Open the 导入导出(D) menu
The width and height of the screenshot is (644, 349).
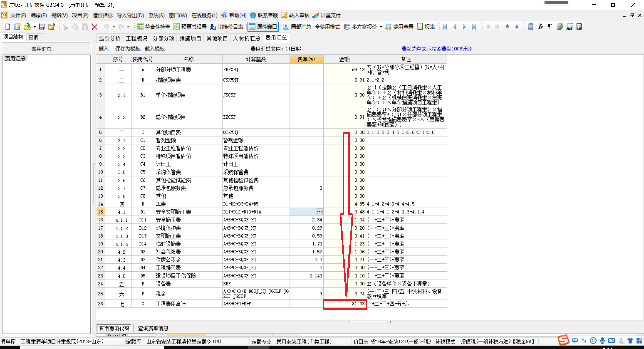pos(130,15)
